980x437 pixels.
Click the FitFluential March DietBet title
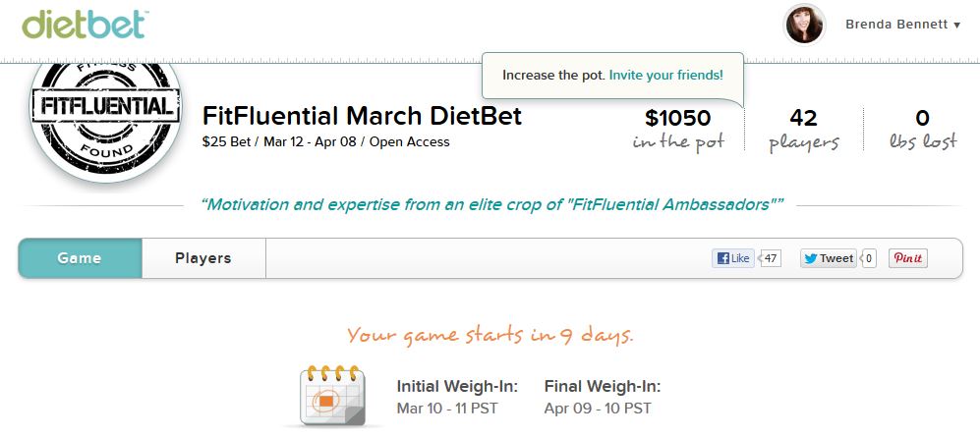tap(362, 116)
